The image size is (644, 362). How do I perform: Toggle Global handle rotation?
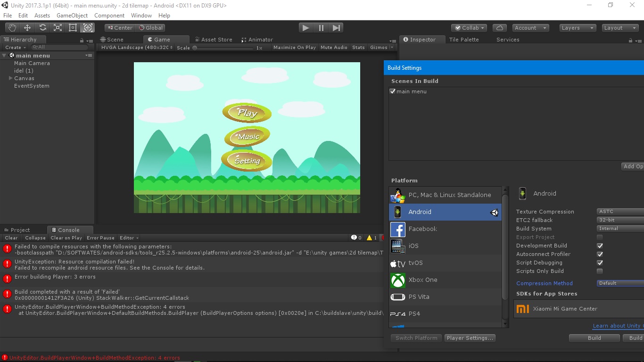(150, 28)
